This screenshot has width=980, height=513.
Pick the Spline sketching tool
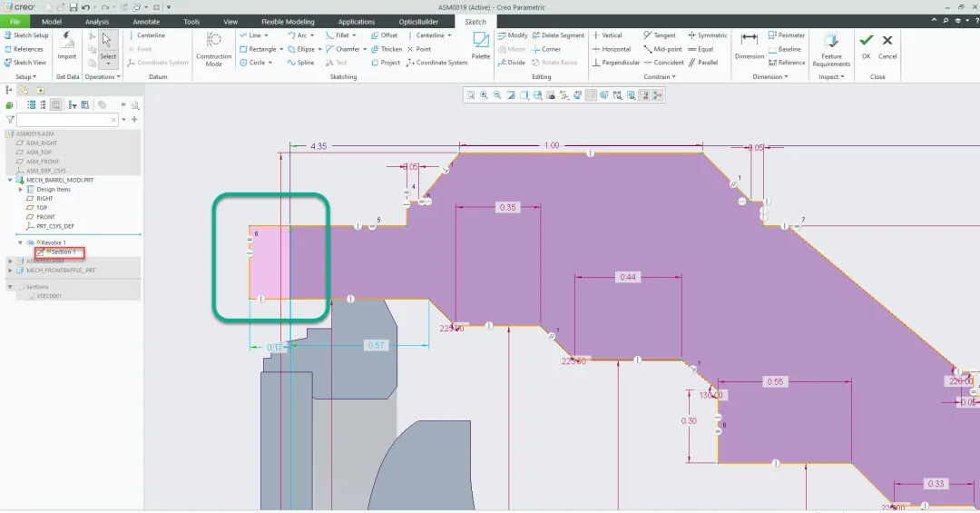click(300, 63)
